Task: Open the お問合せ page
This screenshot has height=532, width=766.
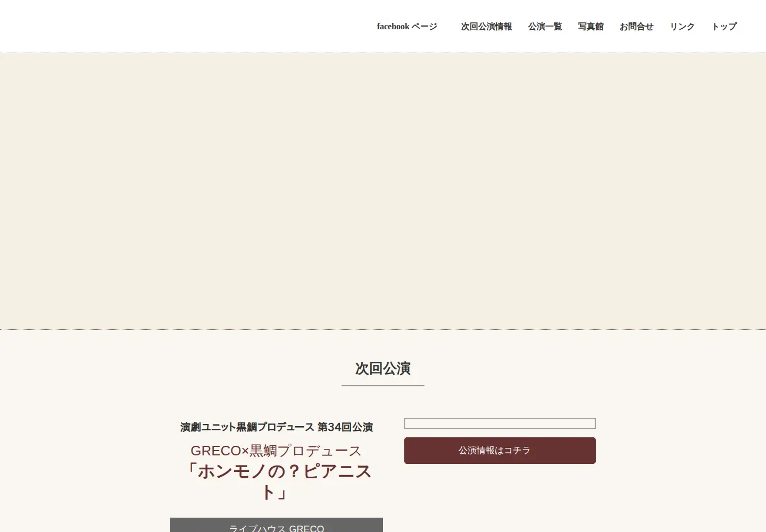Action: coord(636,27)
